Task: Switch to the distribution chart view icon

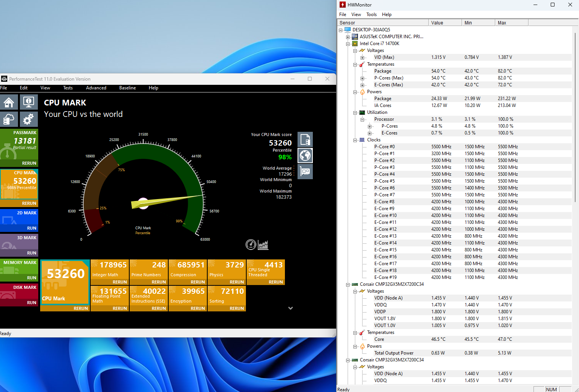Action: (263, 245)
